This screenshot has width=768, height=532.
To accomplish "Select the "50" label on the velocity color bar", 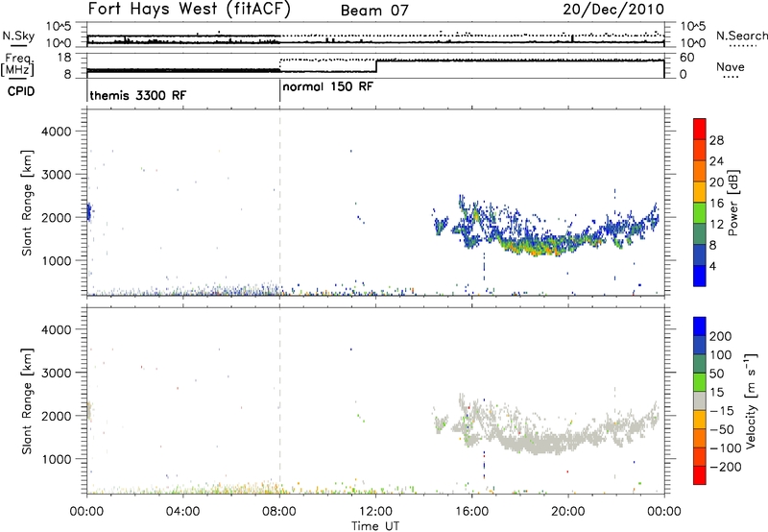I will (716, 374).
